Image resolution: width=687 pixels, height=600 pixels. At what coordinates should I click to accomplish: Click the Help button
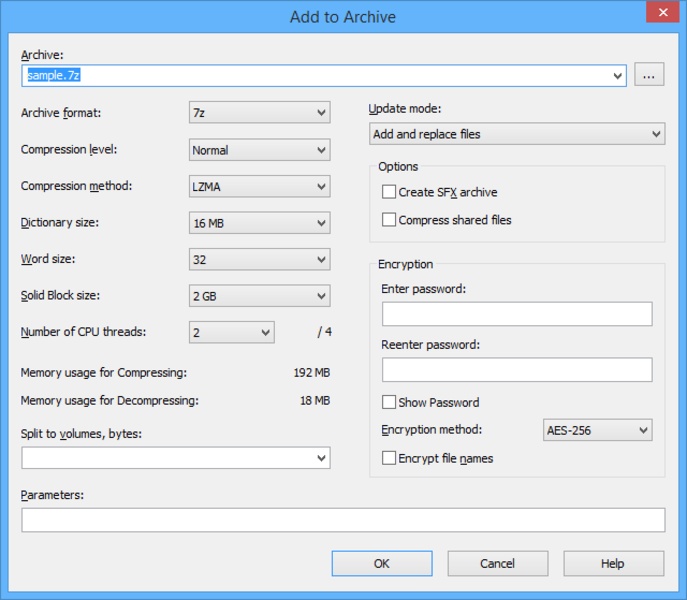click(613, 563)
